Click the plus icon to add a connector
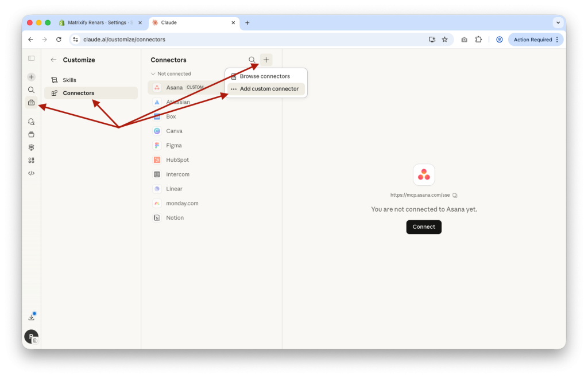The width and height of the screenshot is (588, 378). 266,59
